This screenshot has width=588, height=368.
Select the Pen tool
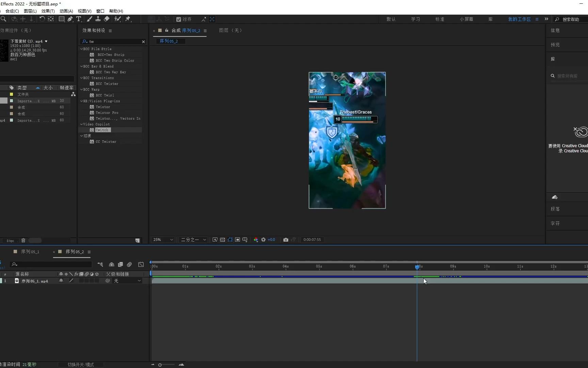(x=70, y=19)
